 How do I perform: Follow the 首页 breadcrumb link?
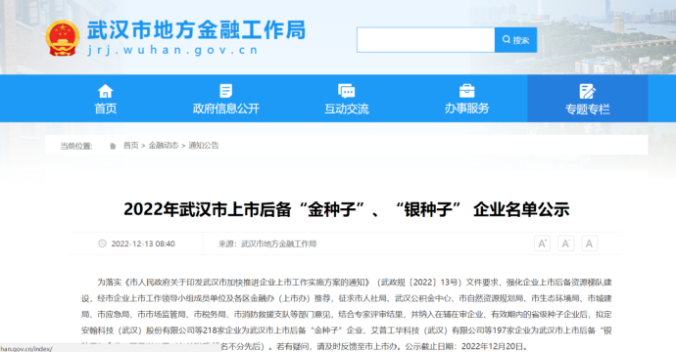pos(131,146)
